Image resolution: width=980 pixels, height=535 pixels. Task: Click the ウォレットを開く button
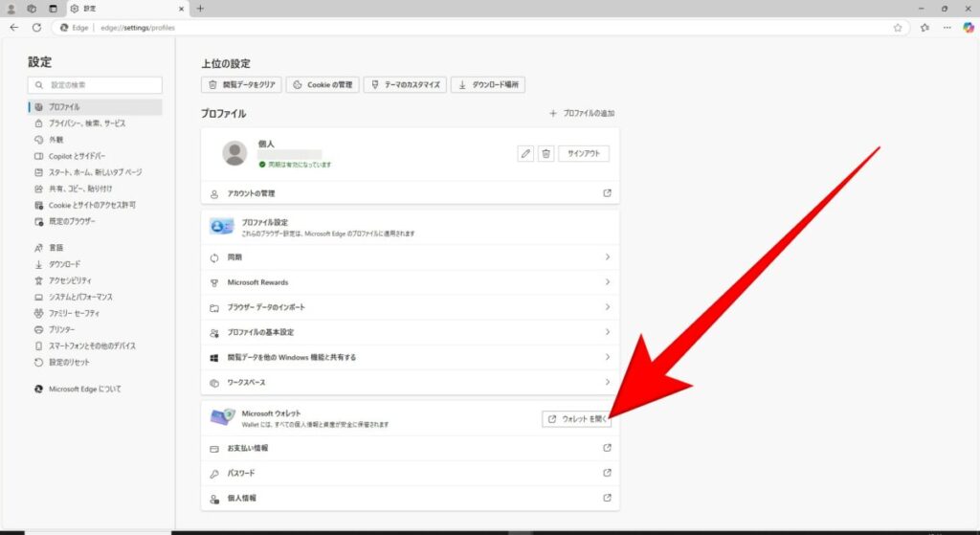576,419
